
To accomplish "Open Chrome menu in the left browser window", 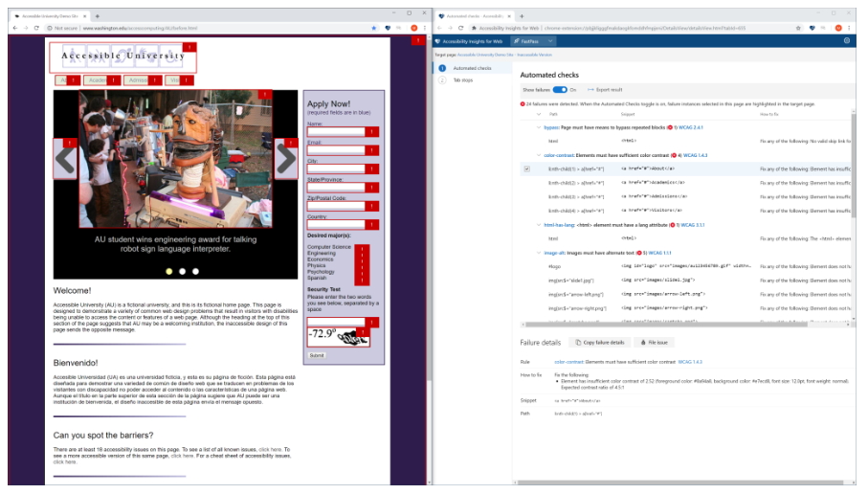I will tap(425, 28).
